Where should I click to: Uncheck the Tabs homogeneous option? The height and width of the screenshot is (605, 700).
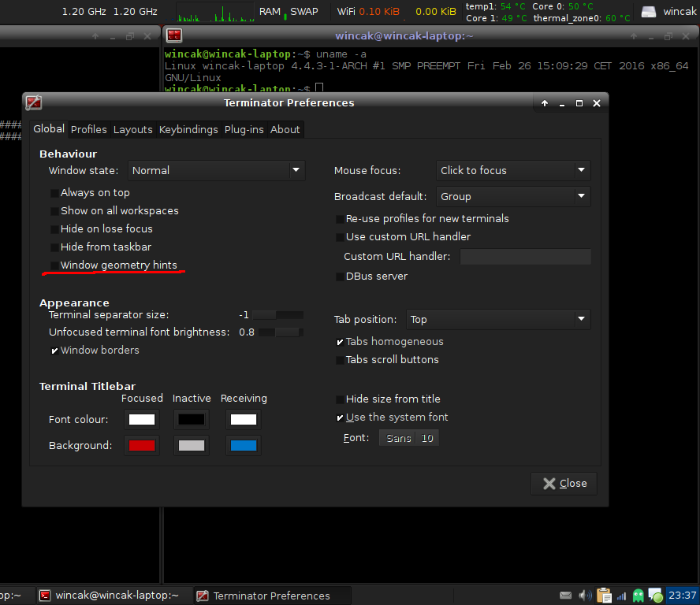tap(340, 342)
